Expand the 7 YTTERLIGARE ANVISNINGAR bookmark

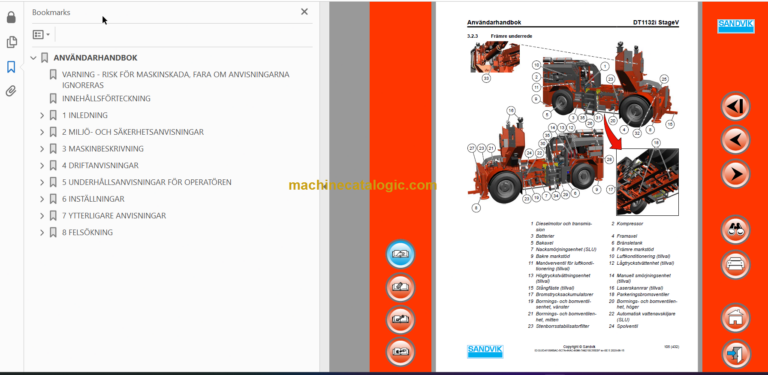click(42, 216)
